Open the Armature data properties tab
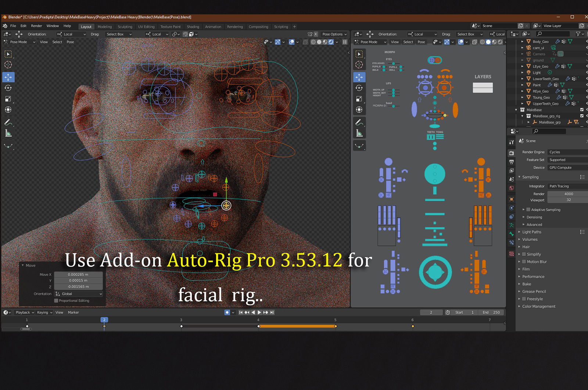The height and width of the screenshot is (390, 588). [512, 225]
